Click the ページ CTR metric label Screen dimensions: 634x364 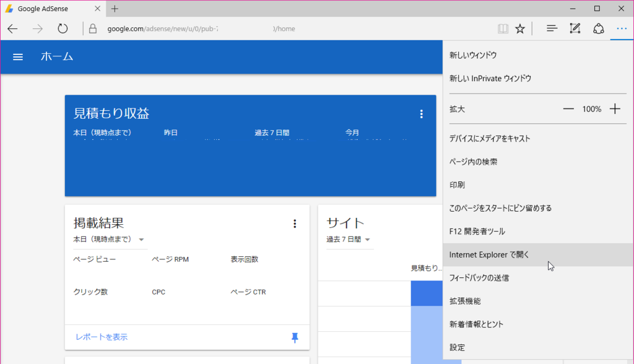[248, 292]
